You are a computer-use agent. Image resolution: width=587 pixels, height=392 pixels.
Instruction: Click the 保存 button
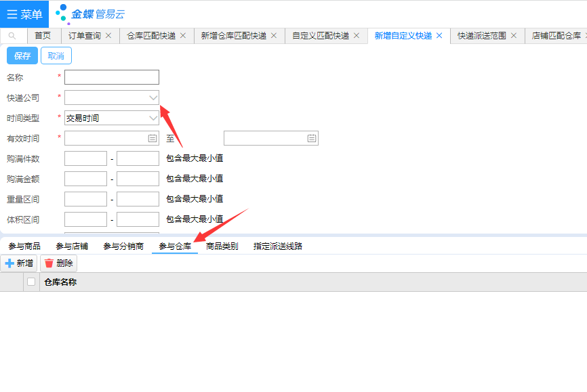pos(22,56)
